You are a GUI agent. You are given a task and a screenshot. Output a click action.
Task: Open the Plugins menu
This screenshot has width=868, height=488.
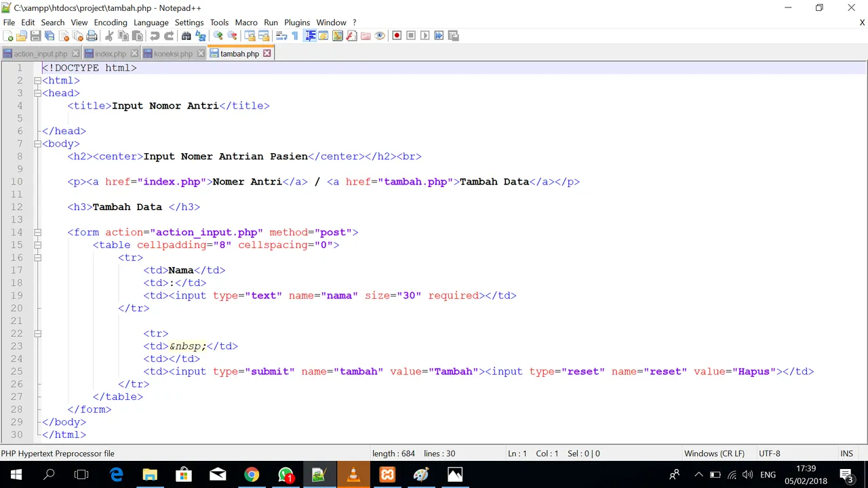pyautogui.click(x=297, y=22)
